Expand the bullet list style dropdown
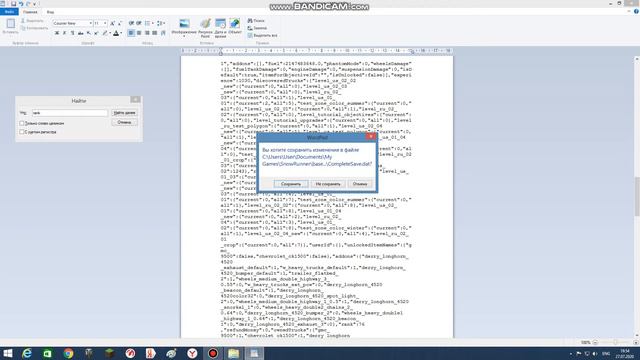Screen dimensions: 640x360 [x=153, y=23]
